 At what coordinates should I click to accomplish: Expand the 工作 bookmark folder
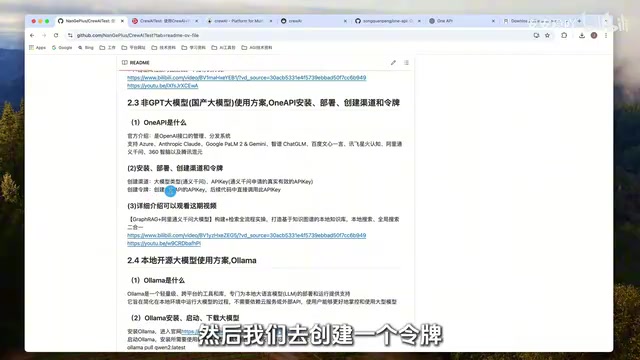pyautogui.click(x=108, y=48)
